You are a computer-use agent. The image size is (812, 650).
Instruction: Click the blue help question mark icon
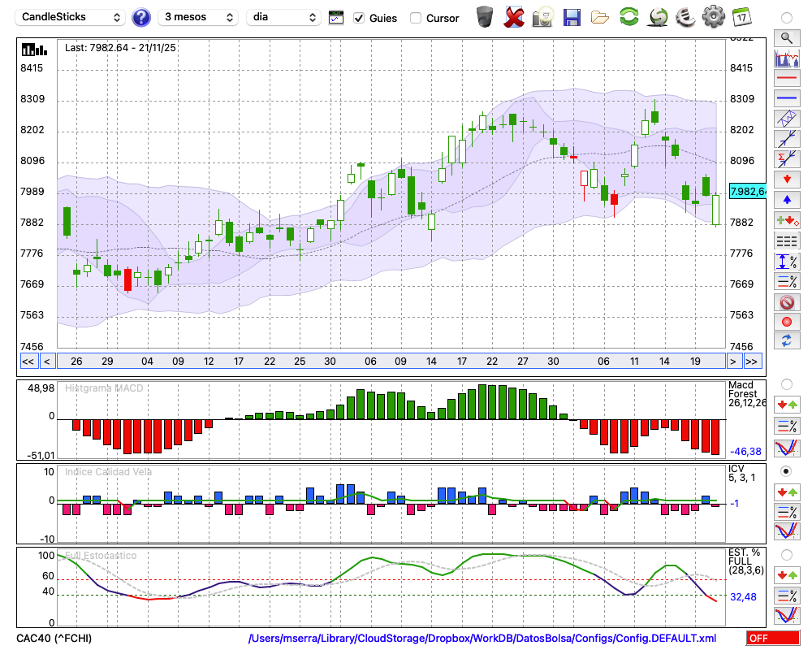(x=141, y=17)
